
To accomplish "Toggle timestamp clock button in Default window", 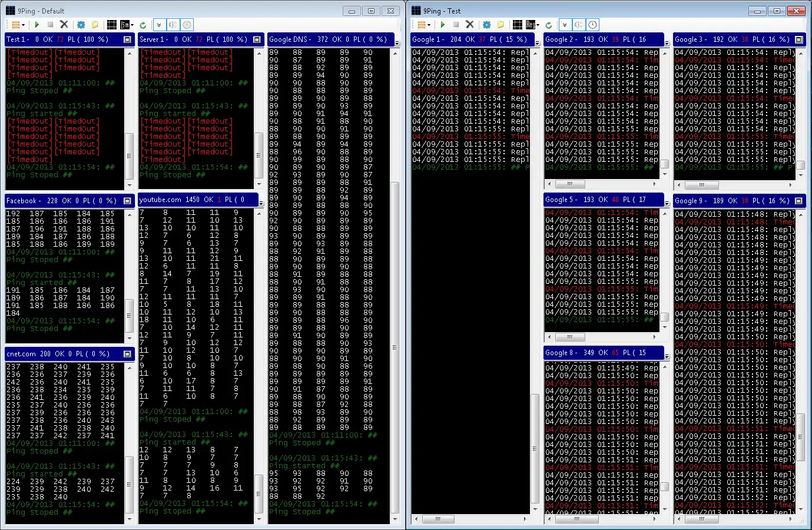I will [187, 25].
